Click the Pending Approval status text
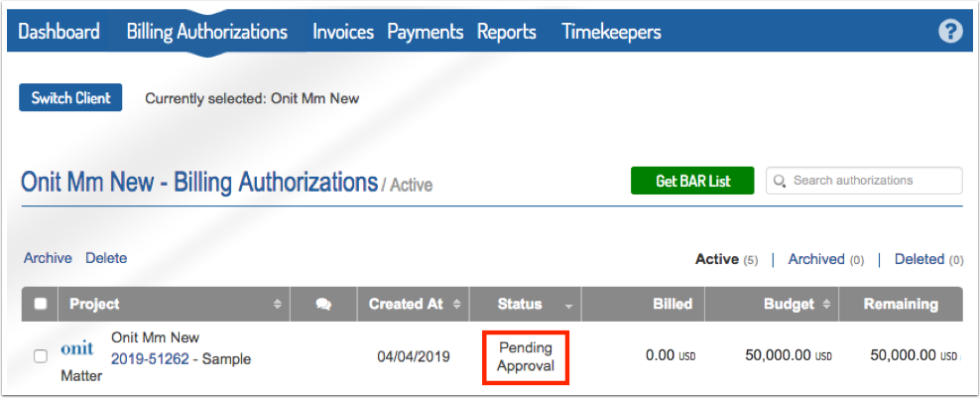 point(525,356)
